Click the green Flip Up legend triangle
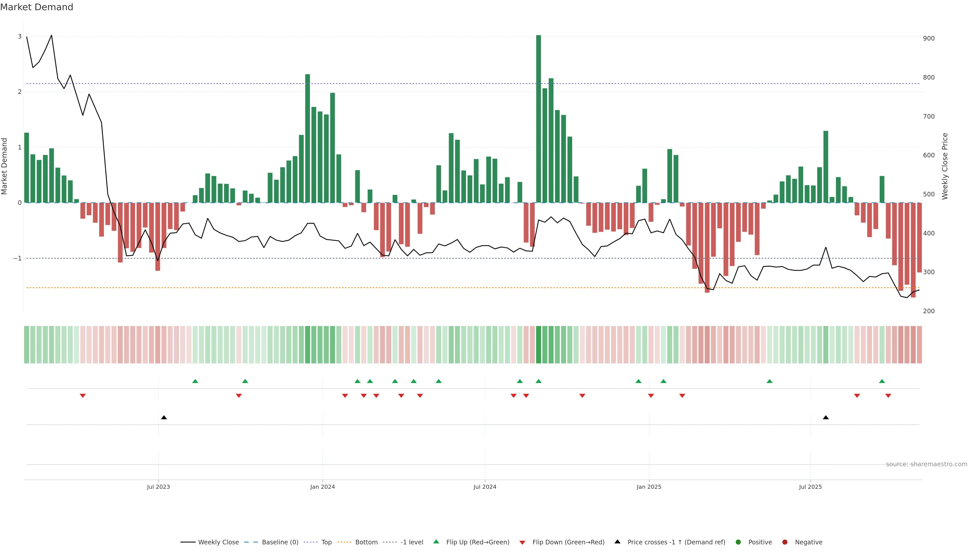The height and width of the screenshot is (551, 980). (x=436, y=542)
